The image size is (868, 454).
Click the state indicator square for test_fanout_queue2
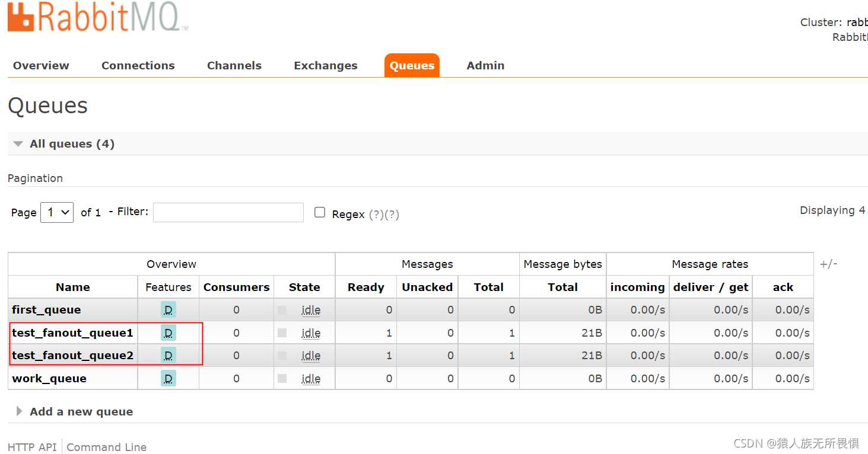(282, 356)
